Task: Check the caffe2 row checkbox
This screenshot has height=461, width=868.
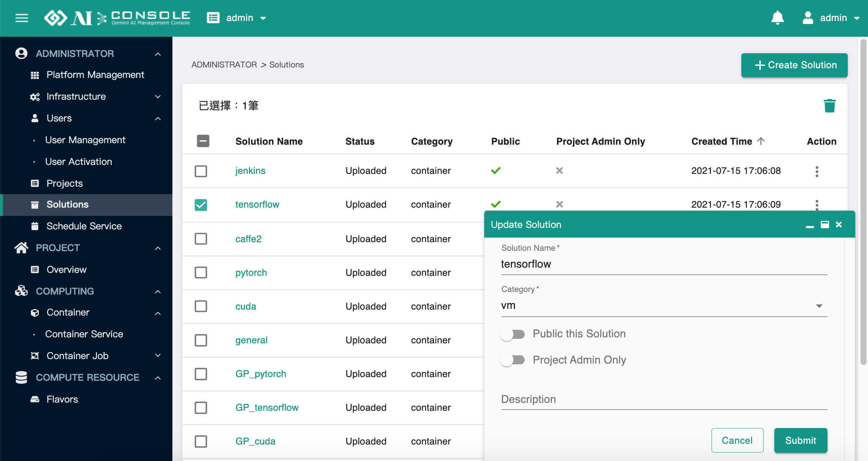Action: [201, 239]
